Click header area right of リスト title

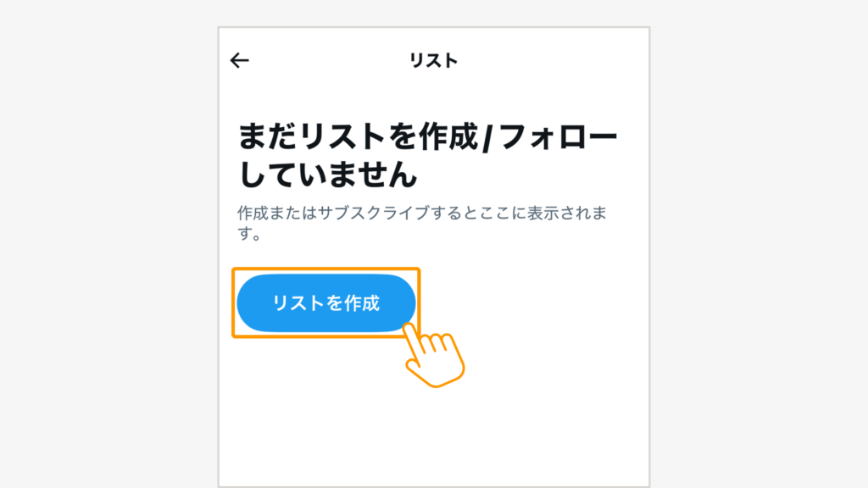coord(554,60)
